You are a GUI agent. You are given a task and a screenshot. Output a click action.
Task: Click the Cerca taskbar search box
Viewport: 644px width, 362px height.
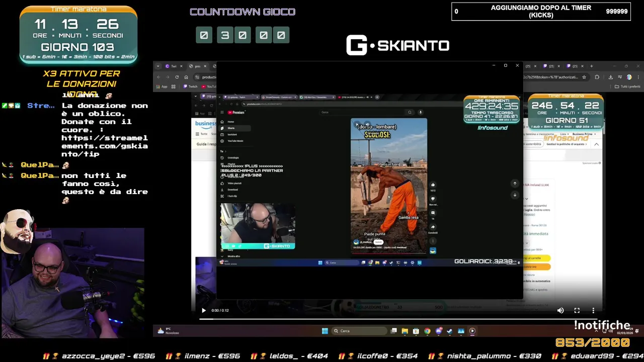point(359,331)
